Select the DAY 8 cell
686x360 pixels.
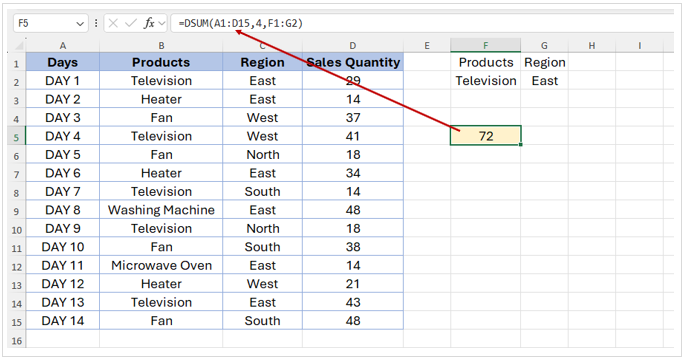tap(63, 210)
